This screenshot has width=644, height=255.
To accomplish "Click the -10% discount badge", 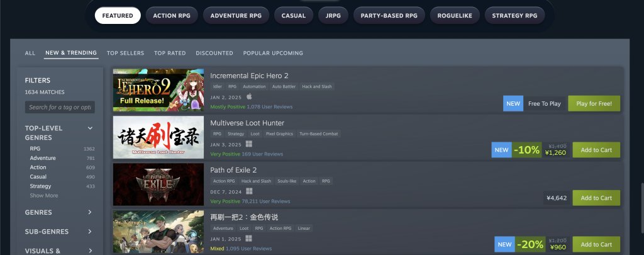I will (526, 150).
